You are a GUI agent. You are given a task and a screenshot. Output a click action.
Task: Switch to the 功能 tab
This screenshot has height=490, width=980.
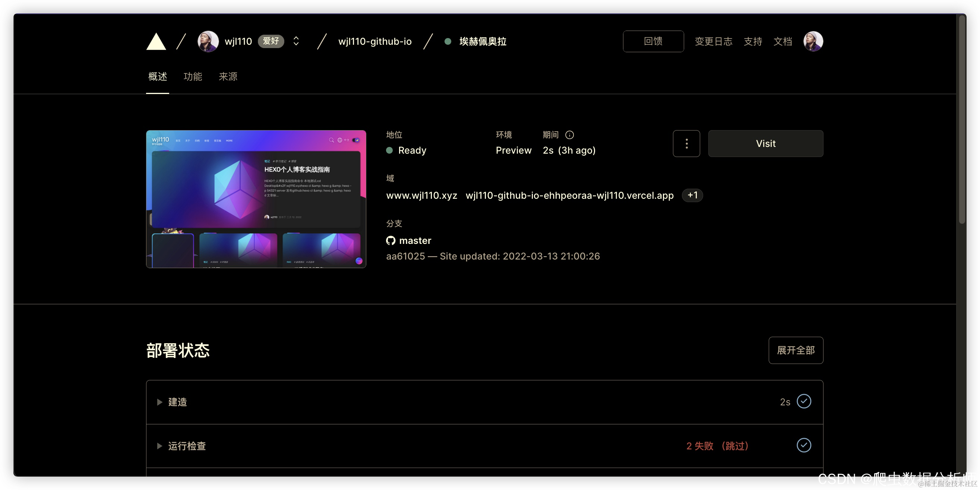point(193,77)
